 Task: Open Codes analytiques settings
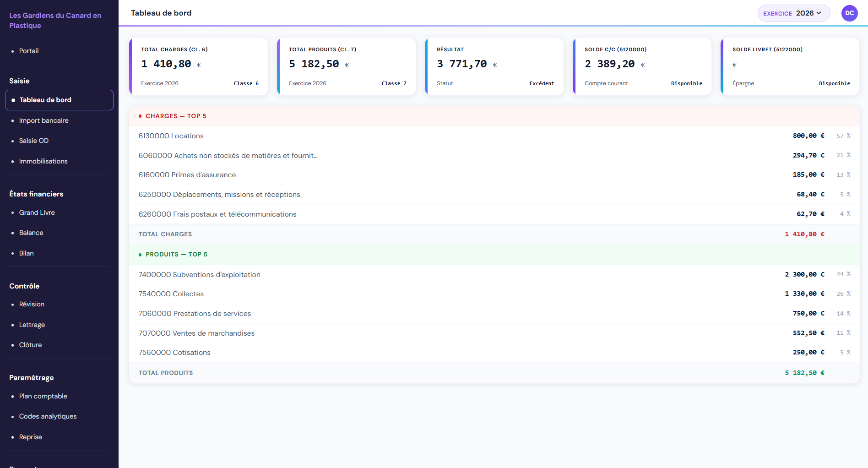click(48, 416)
